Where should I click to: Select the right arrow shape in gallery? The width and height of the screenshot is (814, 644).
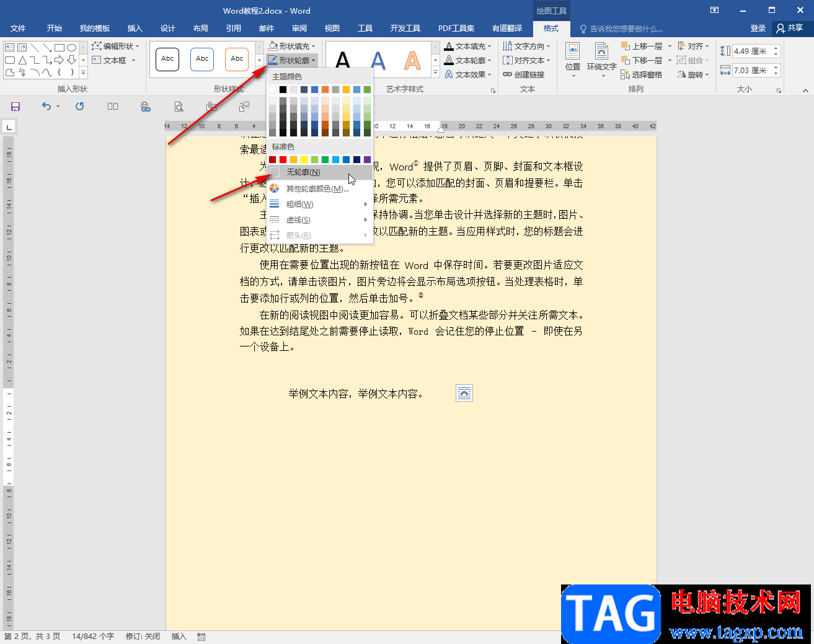tap(60, 60)
